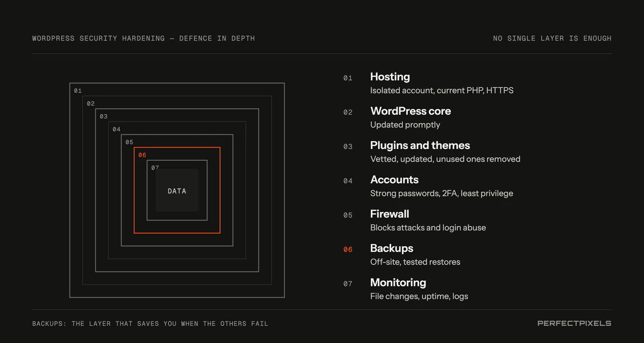Click the footer 'Backups: the layer that saves you' caption

coord(150,324)
